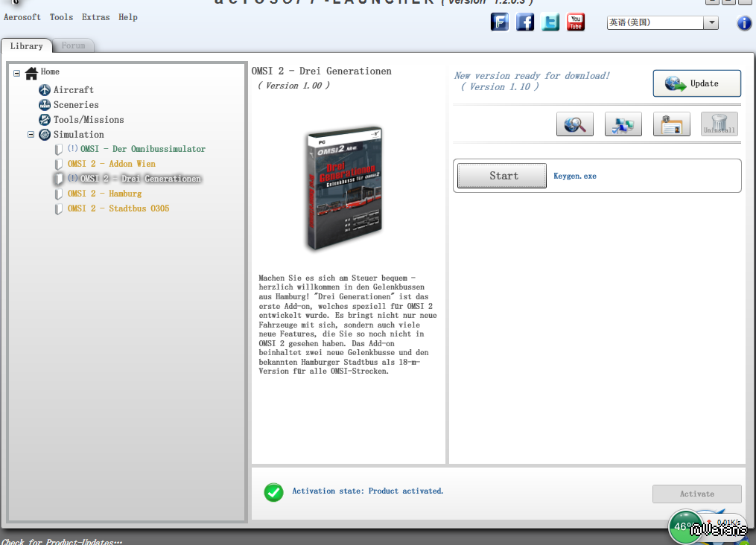The image size is (756, 545).
Task: Select Aircraft in the tree
Action: pyautogui.click(x=73, y=89)
